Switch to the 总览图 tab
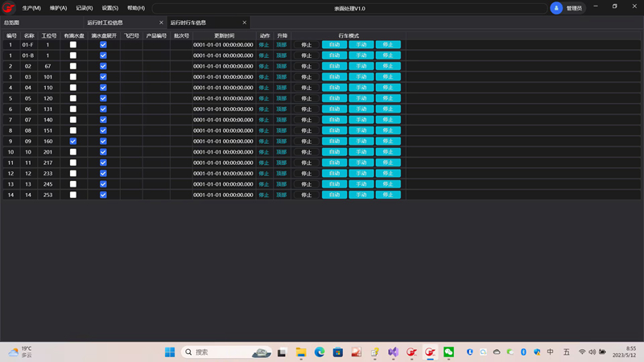 (x=11, y=23)
